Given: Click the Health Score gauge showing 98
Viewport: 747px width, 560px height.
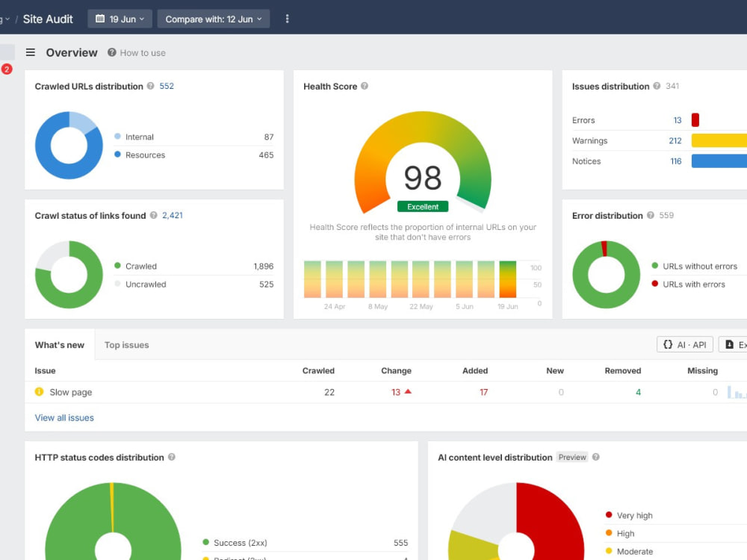Looking at the screenshot, I should point(423,162).
